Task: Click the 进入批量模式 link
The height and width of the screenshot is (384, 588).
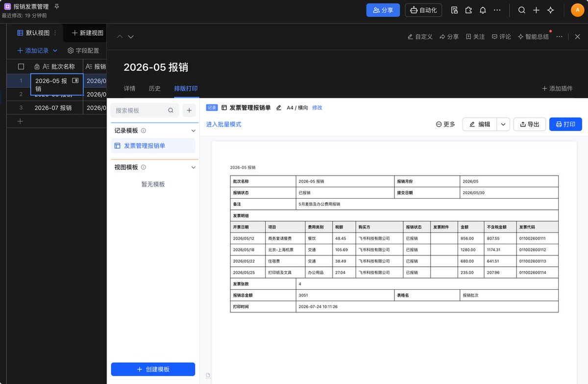Action: pyautogui.click(x=224, y=125)
